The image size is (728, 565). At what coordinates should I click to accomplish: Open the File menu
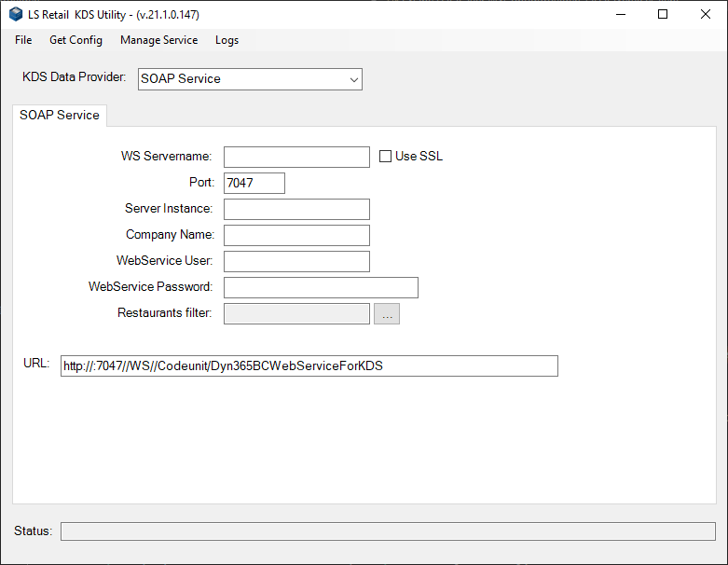coord(23,40)
